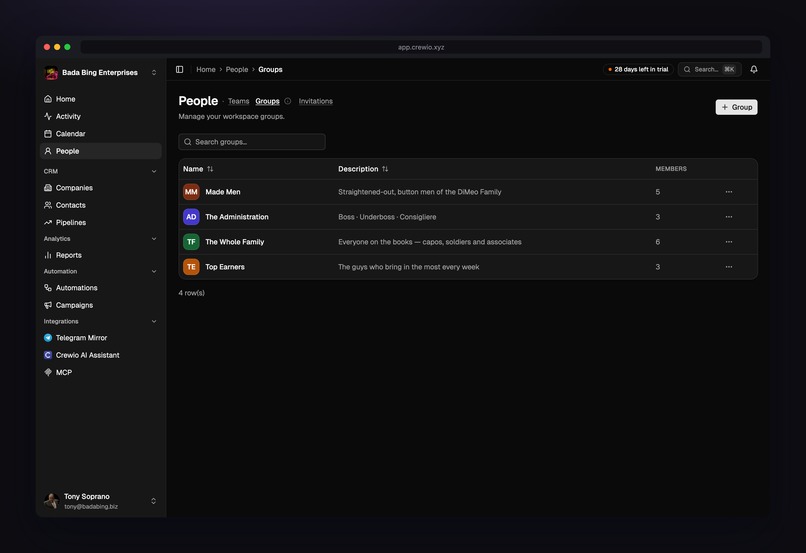Click the TF avatar for The Whole Family

pyautogui.click(x=191, y=242)
